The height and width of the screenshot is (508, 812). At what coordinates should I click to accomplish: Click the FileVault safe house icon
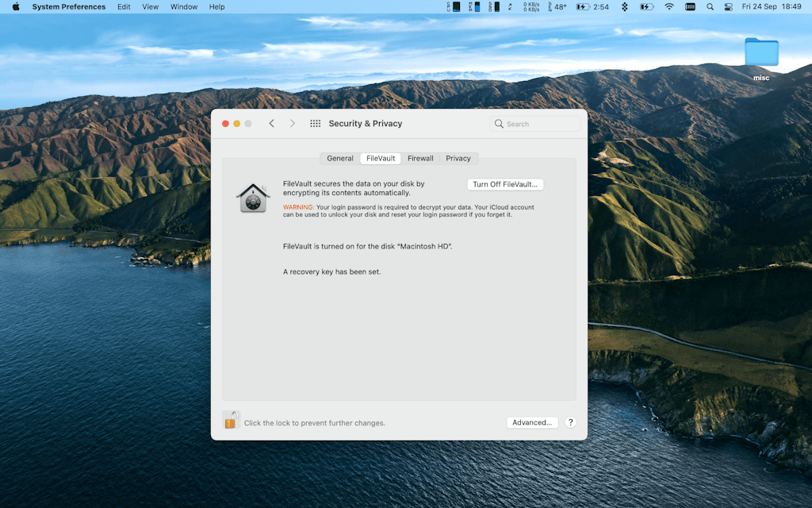[x=252, y=197]
